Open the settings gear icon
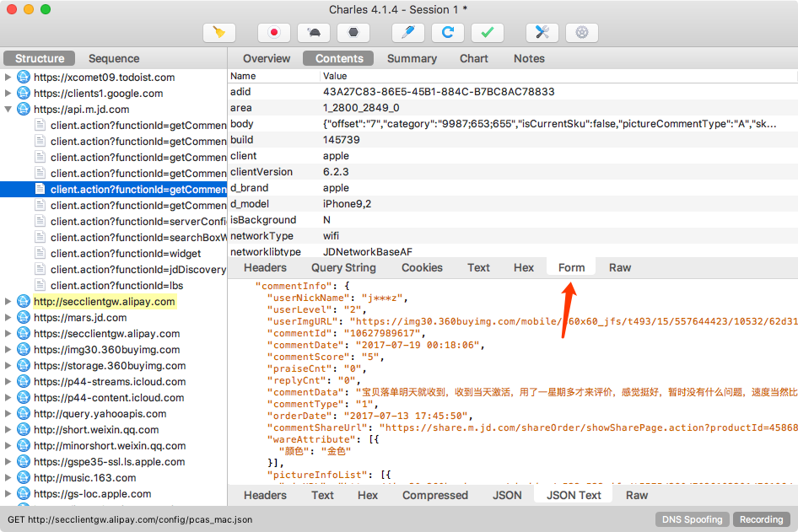This screenshot has width=798, height=532. click(x=581, y=32)
